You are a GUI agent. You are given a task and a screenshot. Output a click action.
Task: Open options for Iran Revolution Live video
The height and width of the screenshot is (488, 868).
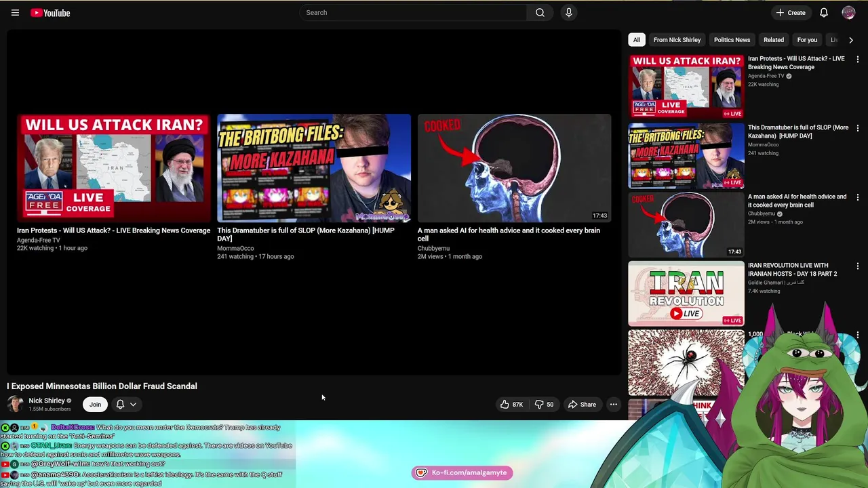tap(858, 266)
